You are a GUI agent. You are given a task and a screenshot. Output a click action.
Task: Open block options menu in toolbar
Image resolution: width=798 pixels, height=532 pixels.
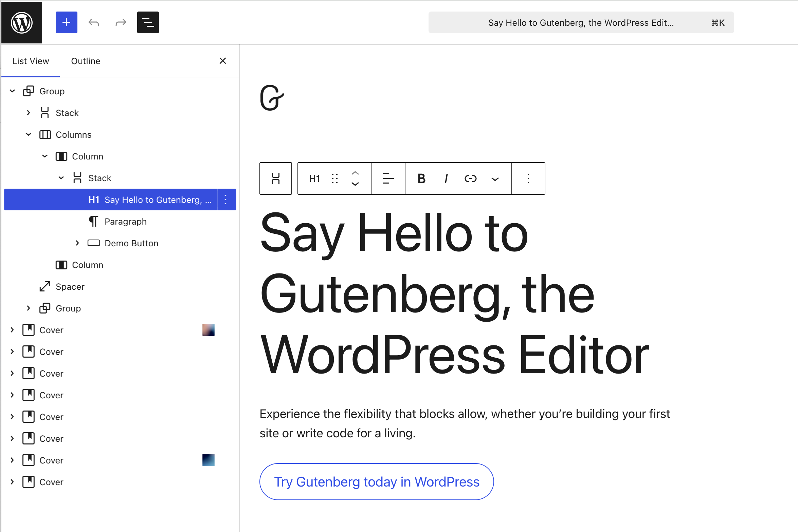click(528, 178)
